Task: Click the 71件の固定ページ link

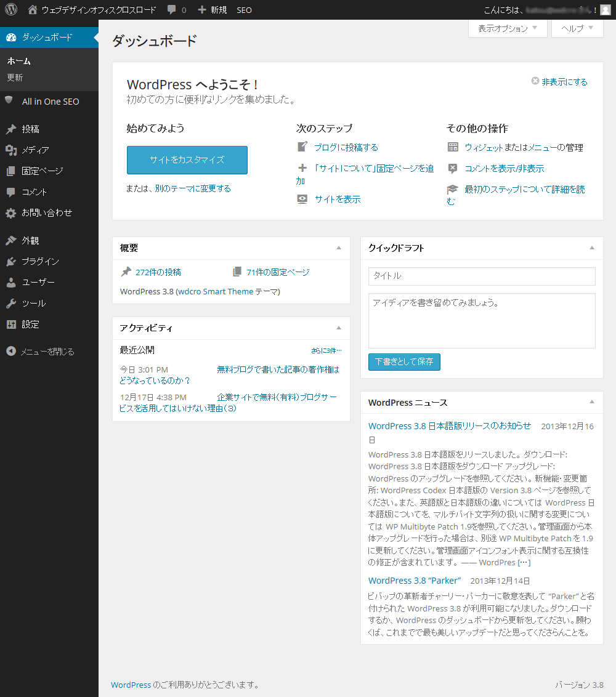Action: tap(278, 272)
